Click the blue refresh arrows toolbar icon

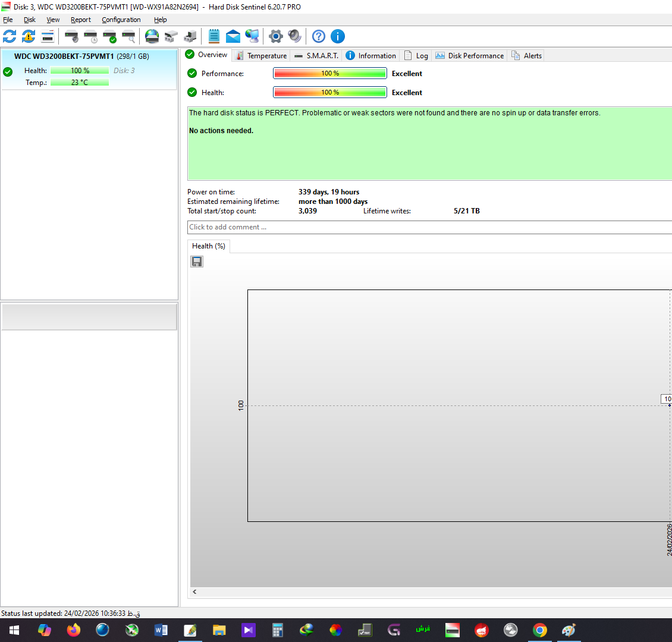(x=10, y=36)
